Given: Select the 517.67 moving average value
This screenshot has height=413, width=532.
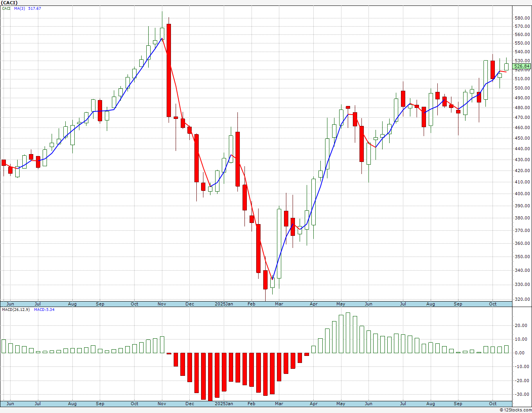Looking at the screenshot, I should (x=34, y=8).
